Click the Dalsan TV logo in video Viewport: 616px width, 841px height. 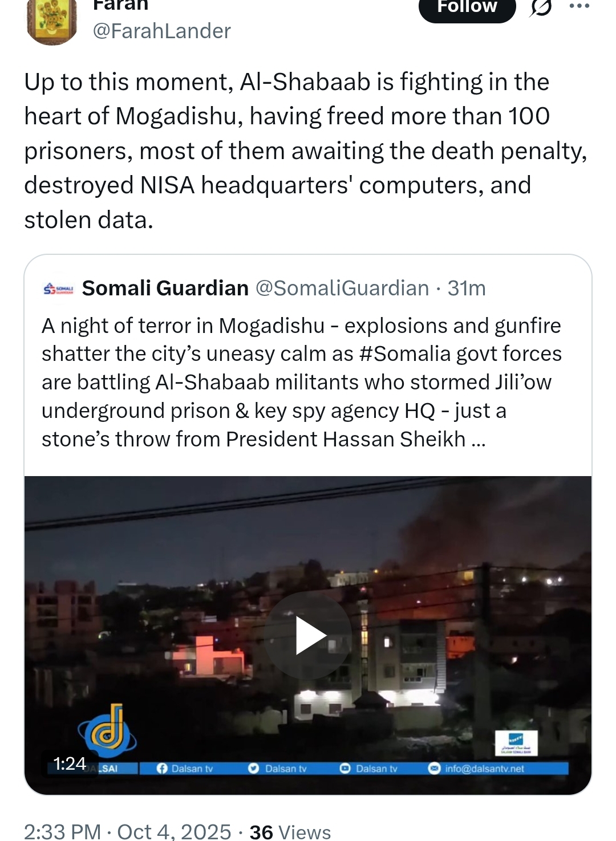click(x=107, y=731)
